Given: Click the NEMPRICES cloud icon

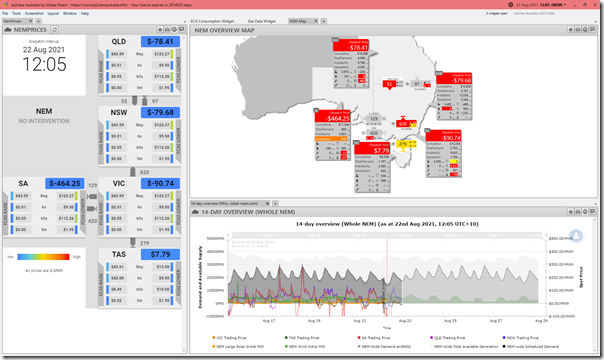Looking at the screenshot, I should 8,30.
